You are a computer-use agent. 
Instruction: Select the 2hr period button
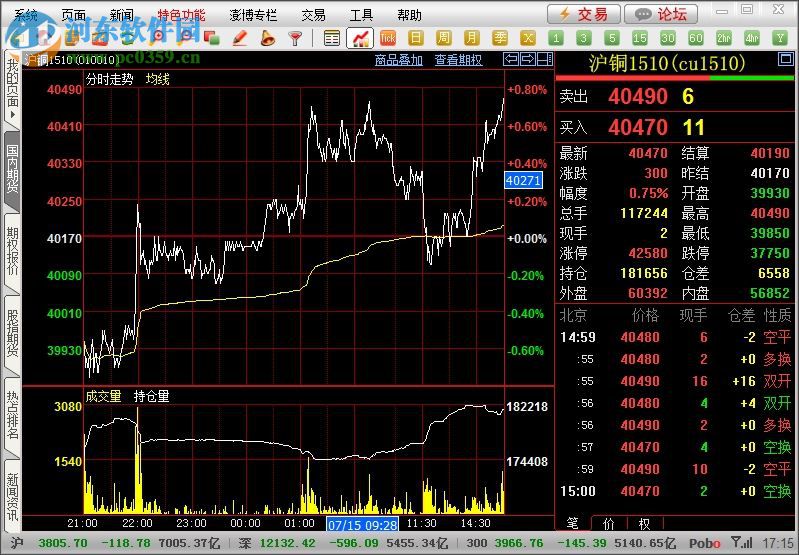[724, 38]
